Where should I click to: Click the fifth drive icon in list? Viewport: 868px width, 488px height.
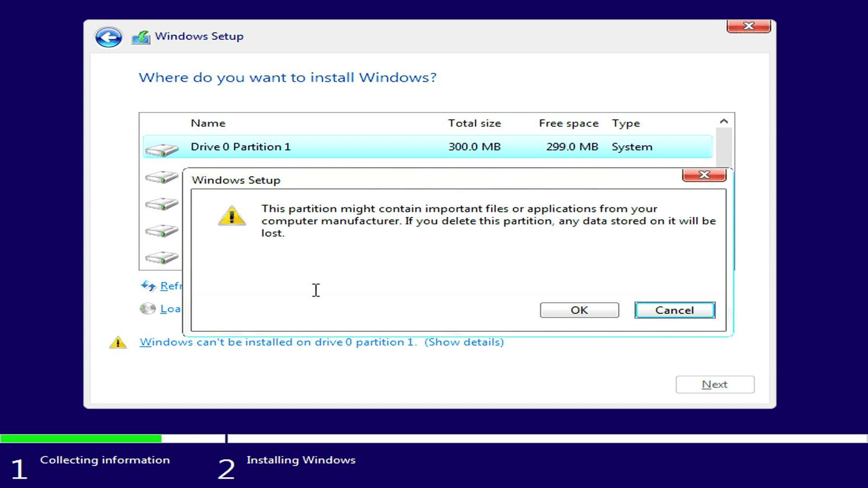click(162, 257)
